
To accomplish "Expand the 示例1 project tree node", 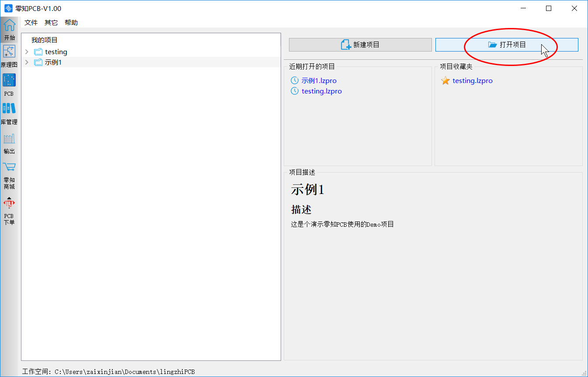I will pyautogui.click(x=27, y=62).
